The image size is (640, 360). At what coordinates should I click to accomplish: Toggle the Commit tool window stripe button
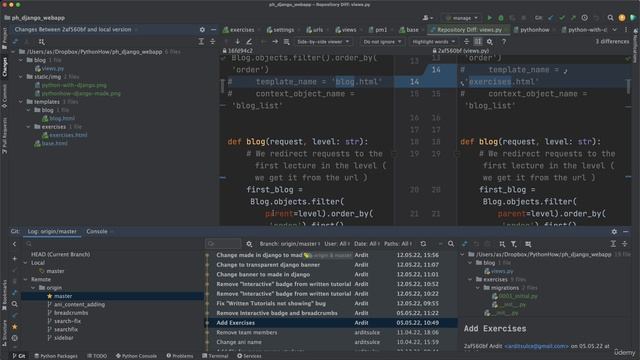point(4,97)
